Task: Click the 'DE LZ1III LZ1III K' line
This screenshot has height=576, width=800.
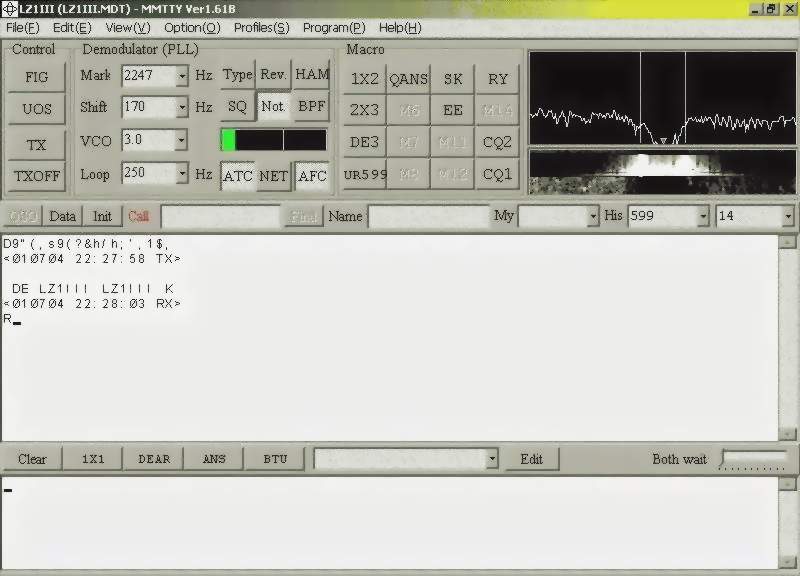Action: click(92, 289)
